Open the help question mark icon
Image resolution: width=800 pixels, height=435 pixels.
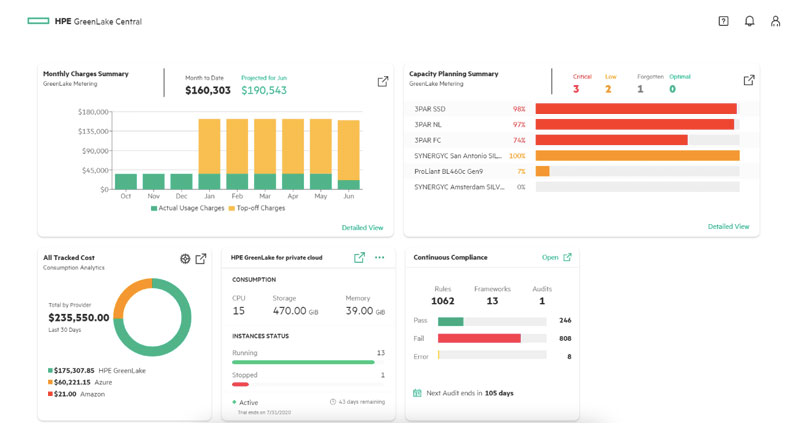(723, 21)
